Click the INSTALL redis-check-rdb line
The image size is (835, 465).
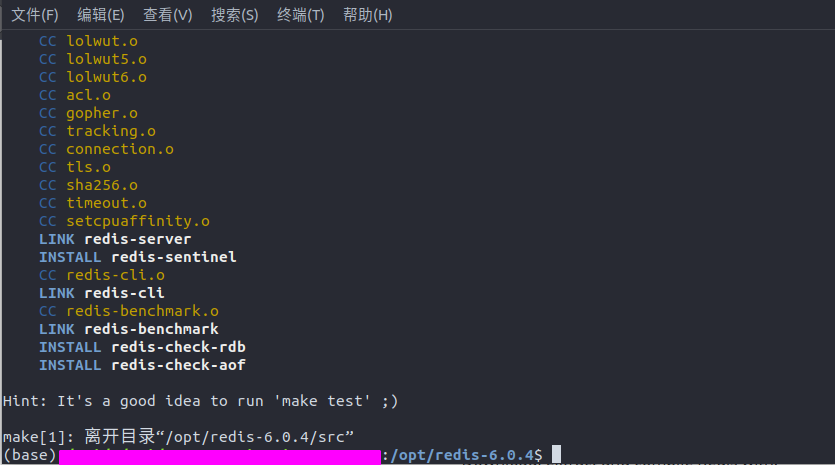pyautogui.click(x=142, y=347)
